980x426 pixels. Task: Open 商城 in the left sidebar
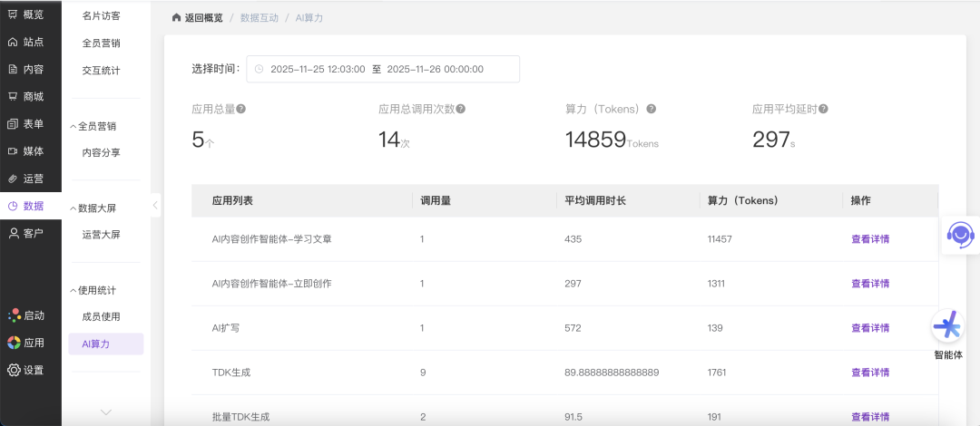(x=26, y=96)
